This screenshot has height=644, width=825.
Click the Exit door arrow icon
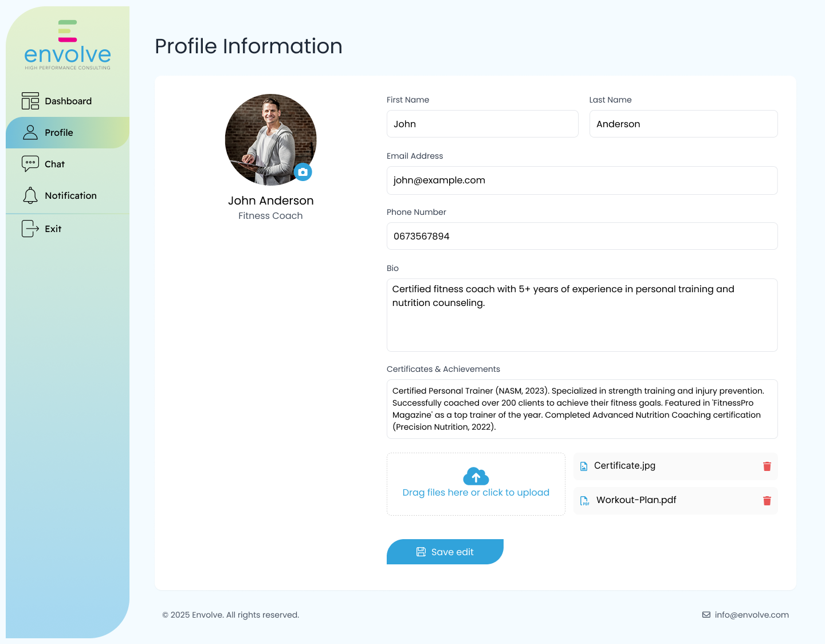click(x=30, y=229)
